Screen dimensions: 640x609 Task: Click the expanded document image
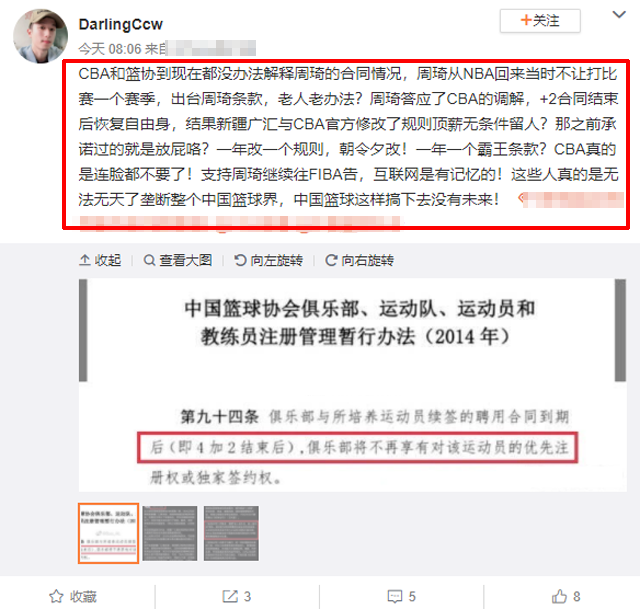coord(353,385)
